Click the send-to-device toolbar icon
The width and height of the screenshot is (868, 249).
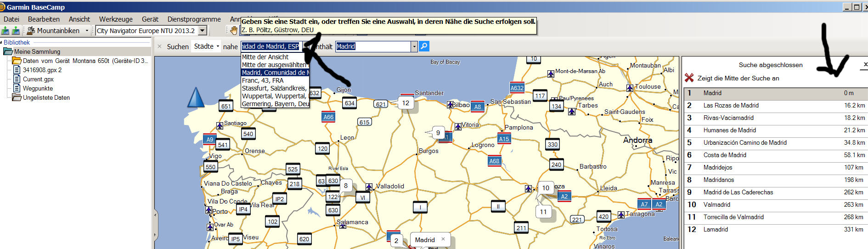pyautogui.click(x=5, y=31)
